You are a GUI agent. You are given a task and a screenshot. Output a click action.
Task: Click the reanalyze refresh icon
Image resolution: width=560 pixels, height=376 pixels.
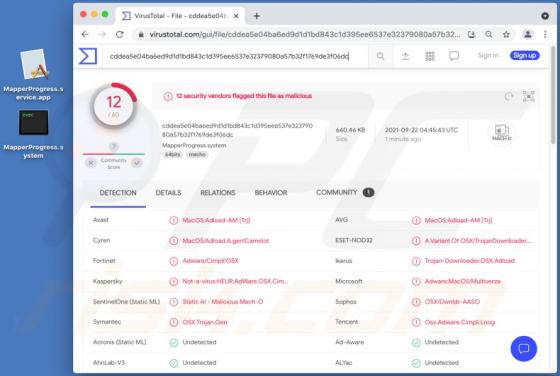[x=509, y=96]
